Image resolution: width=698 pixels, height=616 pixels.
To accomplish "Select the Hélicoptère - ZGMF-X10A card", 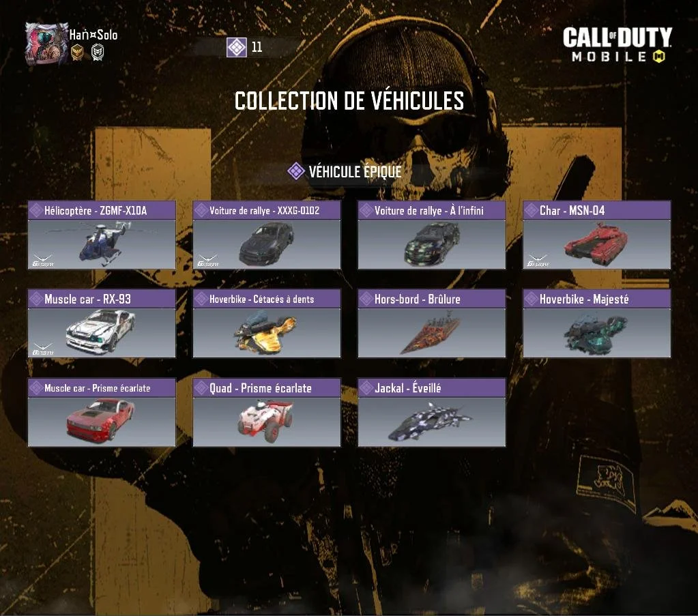I will [102, 235].
